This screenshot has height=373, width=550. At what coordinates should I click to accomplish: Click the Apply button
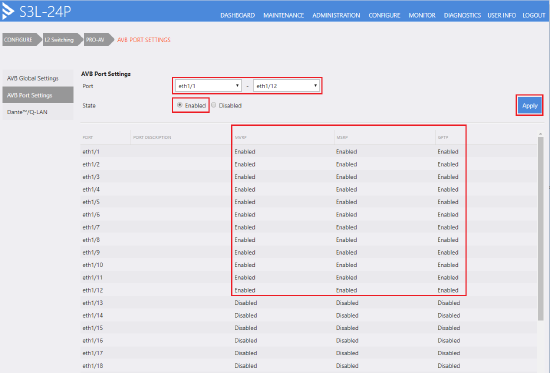(529, 105)
